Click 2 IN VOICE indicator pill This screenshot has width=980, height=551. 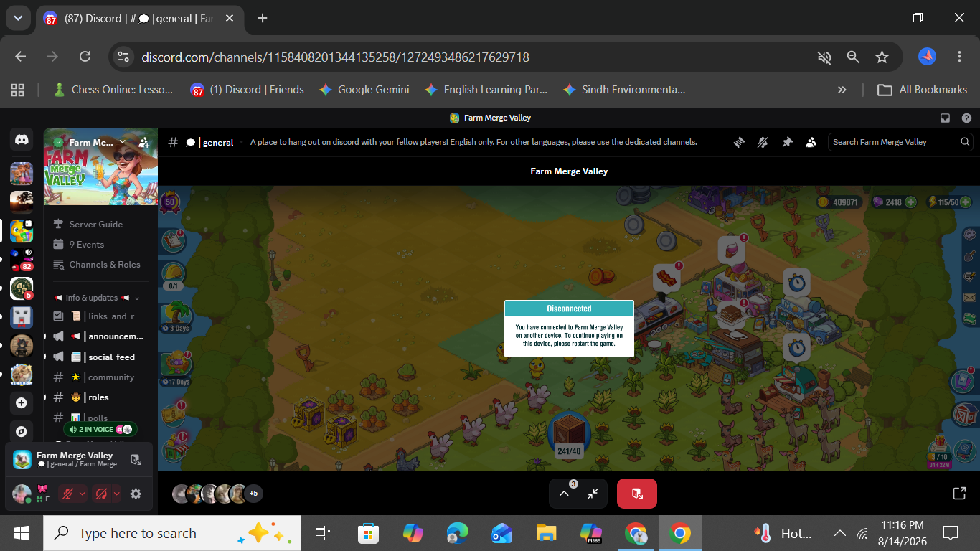coord(100,429)
